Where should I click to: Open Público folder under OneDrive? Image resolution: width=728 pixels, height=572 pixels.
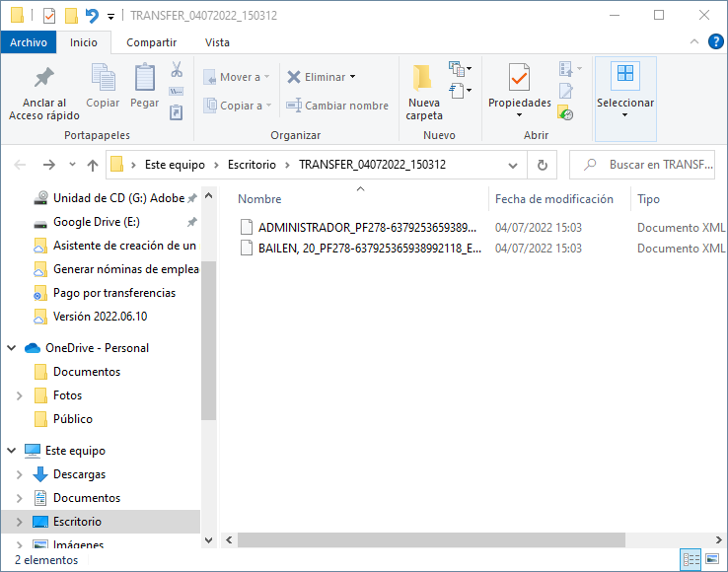pyautogui.click(x=73, y=419)
